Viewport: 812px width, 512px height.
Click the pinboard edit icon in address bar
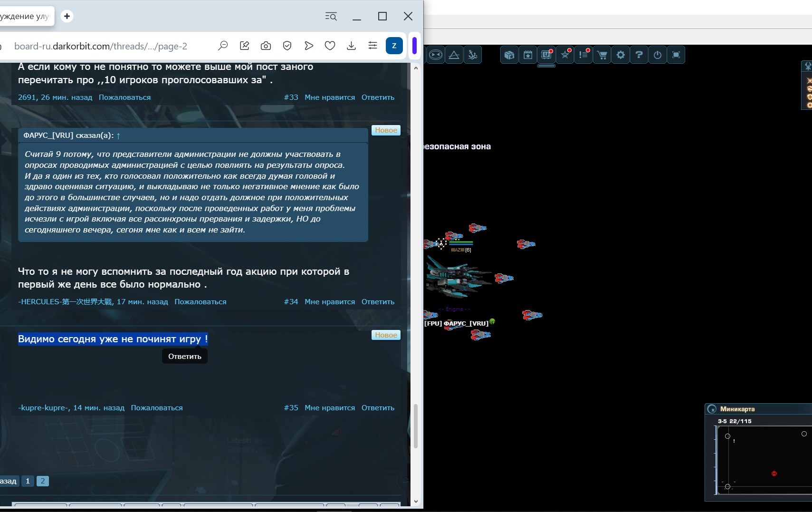(x=245, y=46)
